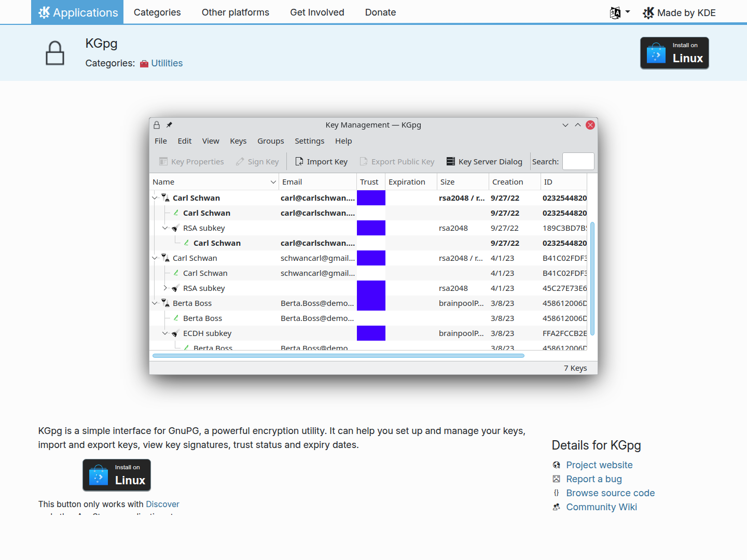The image size is (747, 560).
Task: Open the KDE Applications home link
Action: pyautogui.click(x=77, y=12)
